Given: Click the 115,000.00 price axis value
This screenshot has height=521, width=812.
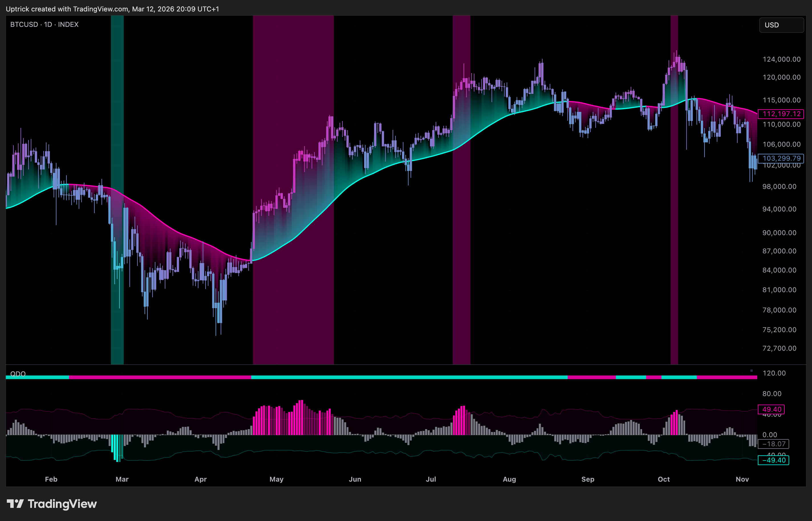Looking at the screenshot, I should point(781,100).
